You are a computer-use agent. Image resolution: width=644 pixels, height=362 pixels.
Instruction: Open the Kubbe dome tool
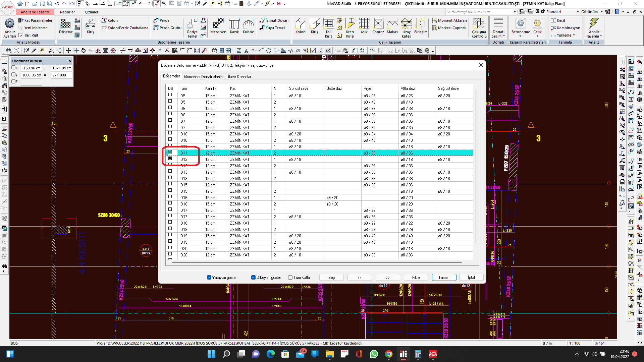coord(248,26)
